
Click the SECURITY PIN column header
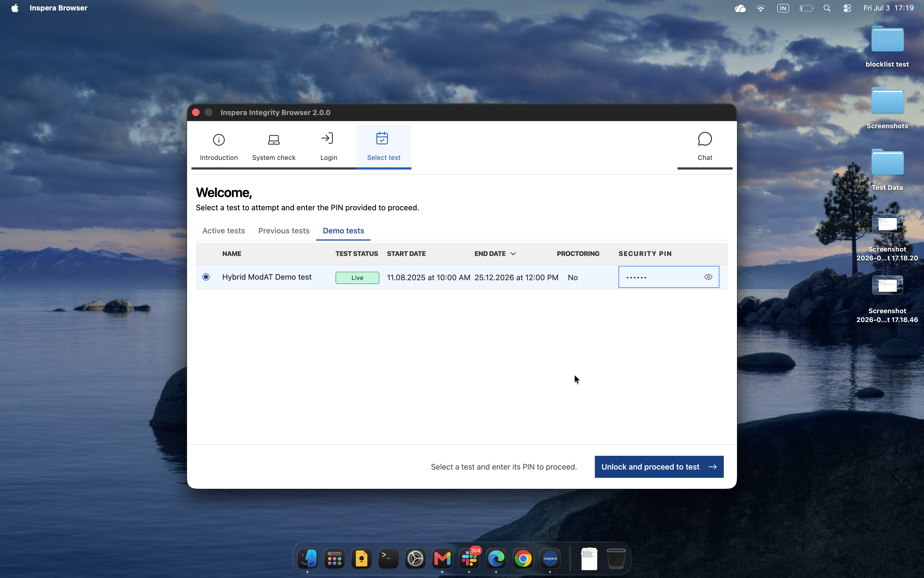(x=645, y=254)
